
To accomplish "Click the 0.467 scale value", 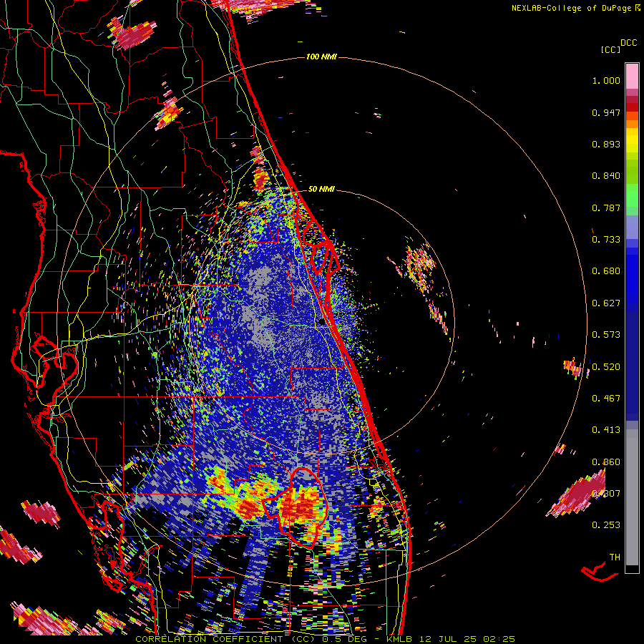I will 606,399.
